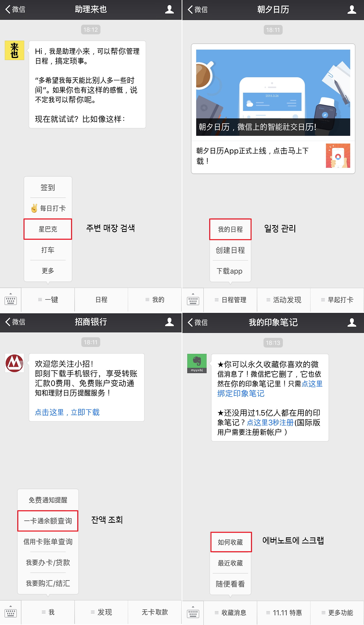This screenshot has width=364, height=625.
Task: Open profile icon in 我的印象笔记 chat header
Action: point(352,322)
